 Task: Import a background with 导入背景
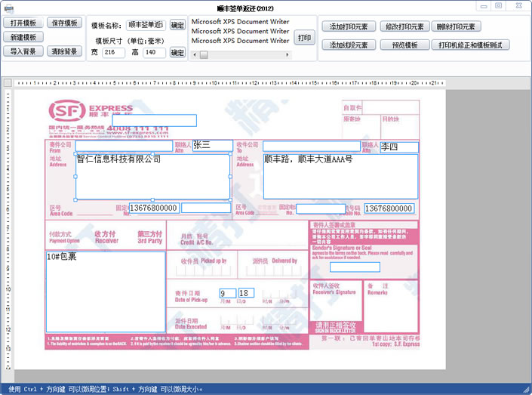[23, 51]
